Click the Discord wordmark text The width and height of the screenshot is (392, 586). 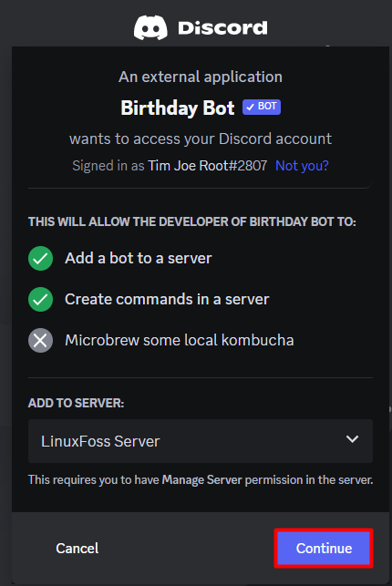point(222,28)
